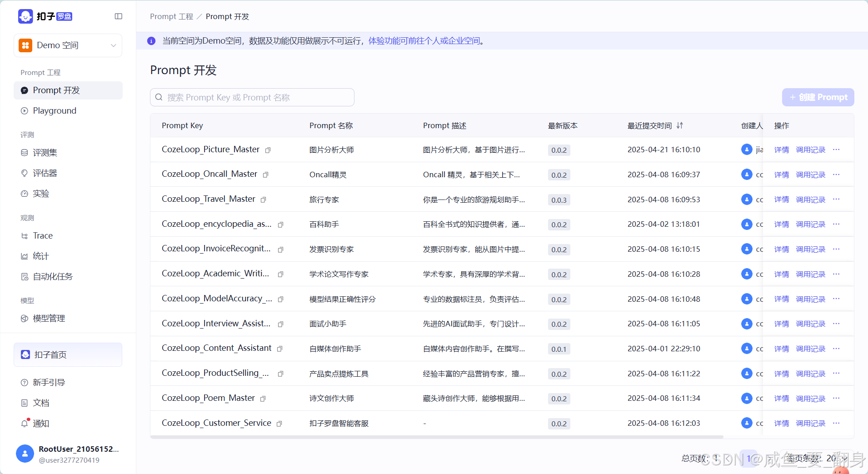The height and width of the screenshot is (474, 868).
Task: Click the 创建 Prompt button
Action: click(x=818, y=97)
